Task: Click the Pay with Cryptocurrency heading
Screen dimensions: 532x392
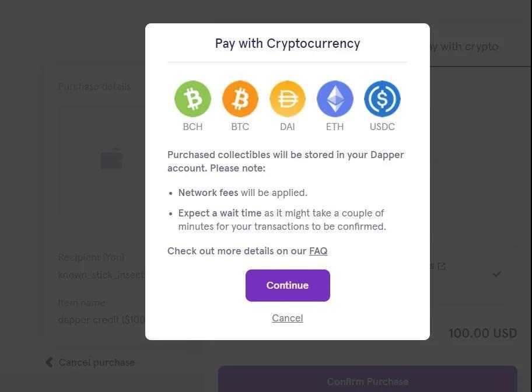Action: click(287, 43)
